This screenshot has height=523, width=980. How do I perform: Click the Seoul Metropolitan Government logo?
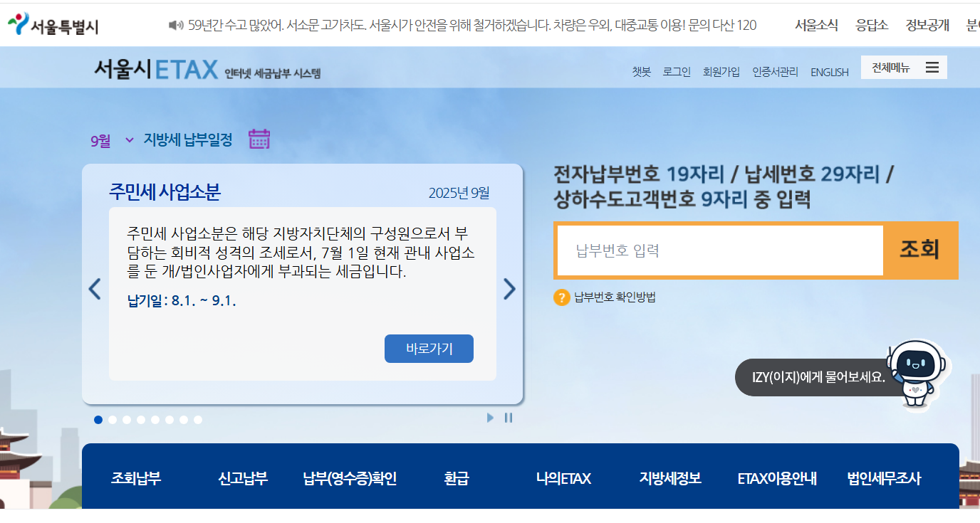[x=53, y=26]
